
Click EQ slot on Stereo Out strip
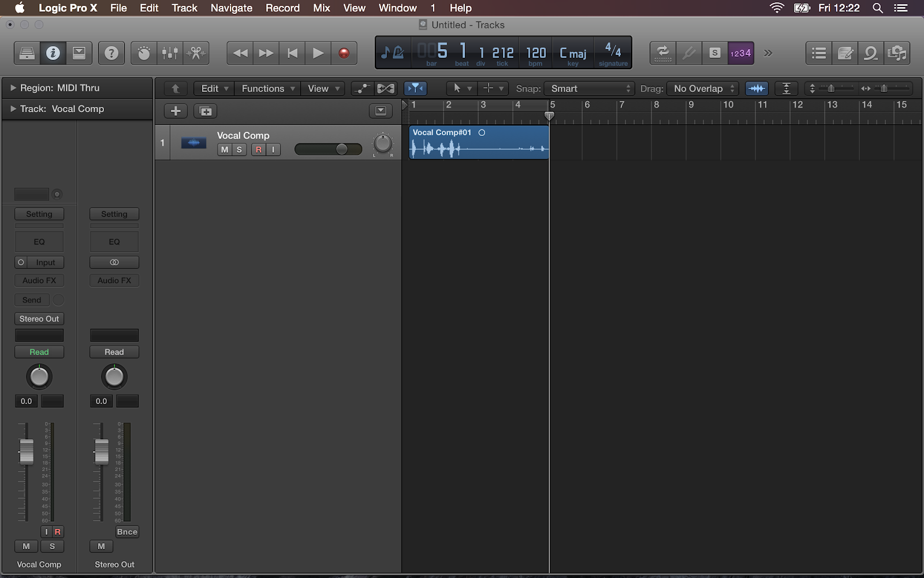(114, 242)
